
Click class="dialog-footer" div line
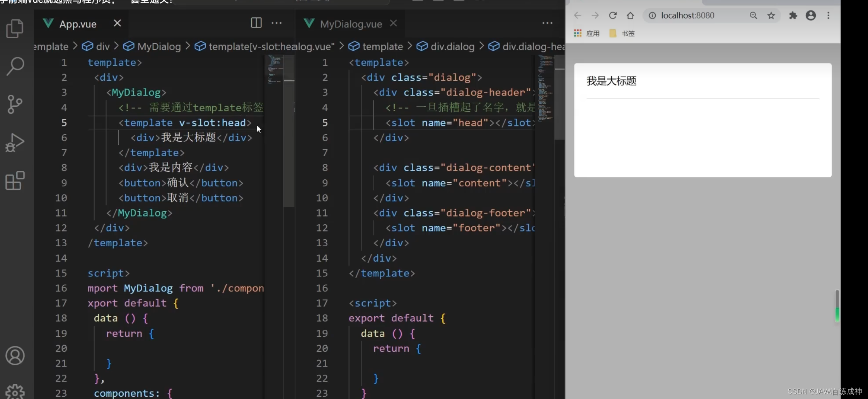[x=454, y=213]
